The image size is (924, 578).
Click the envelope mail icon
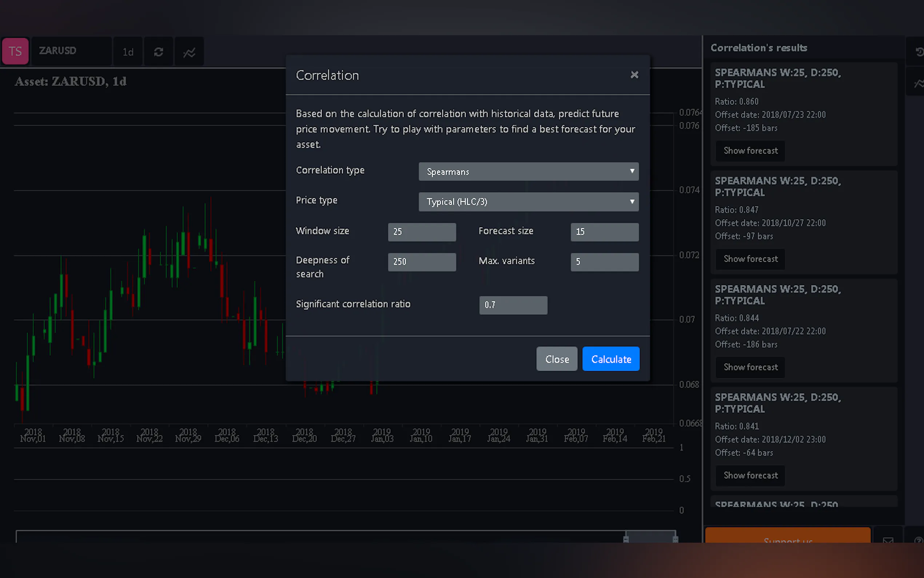[888, 539]
